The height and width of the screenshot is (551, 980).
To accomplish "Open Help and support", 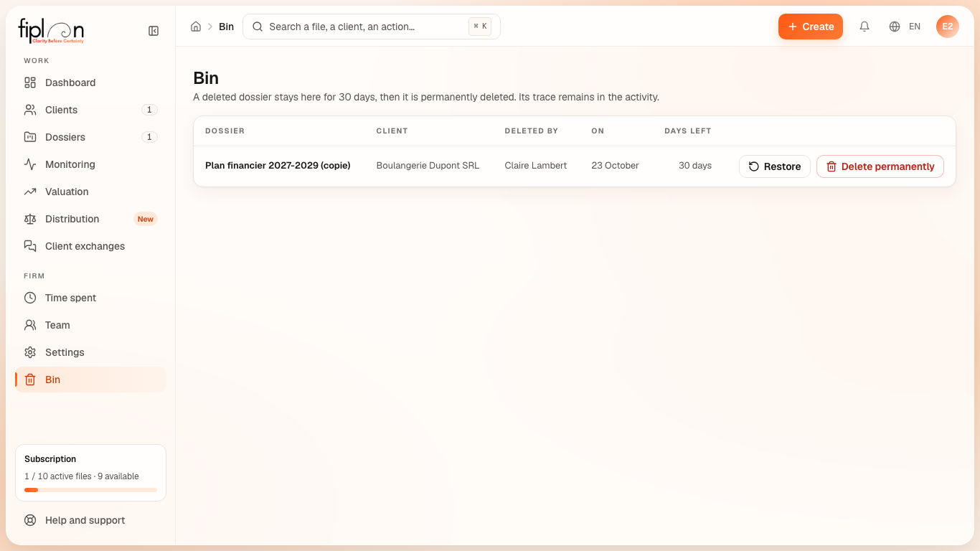I will [90, 520].
